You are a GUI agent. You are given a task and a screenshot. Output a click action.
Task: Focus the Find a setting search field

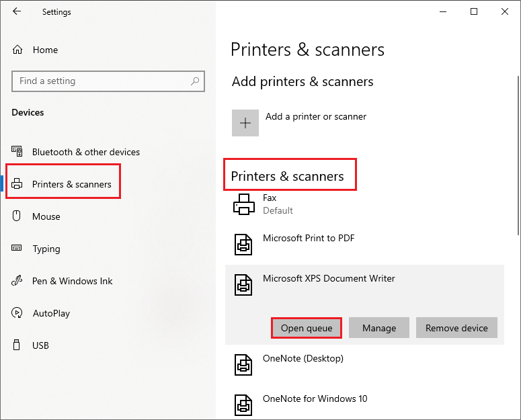click(x=108, y=81)
